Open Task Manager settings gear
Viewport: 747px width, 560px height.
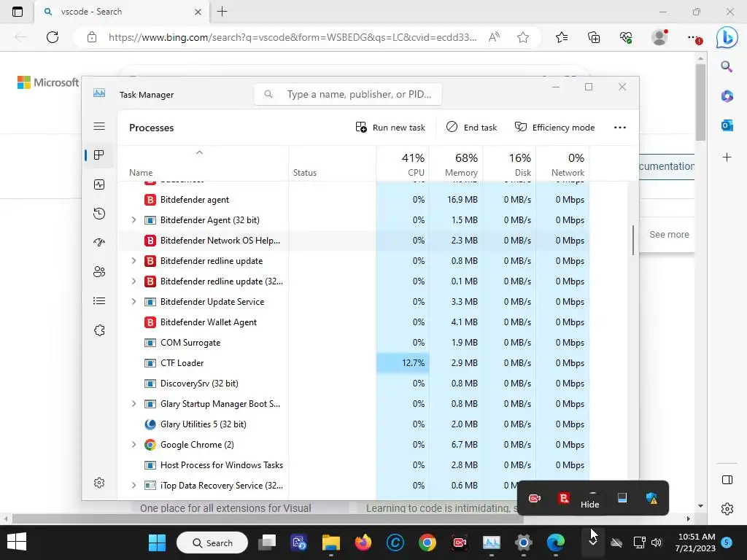99,483
